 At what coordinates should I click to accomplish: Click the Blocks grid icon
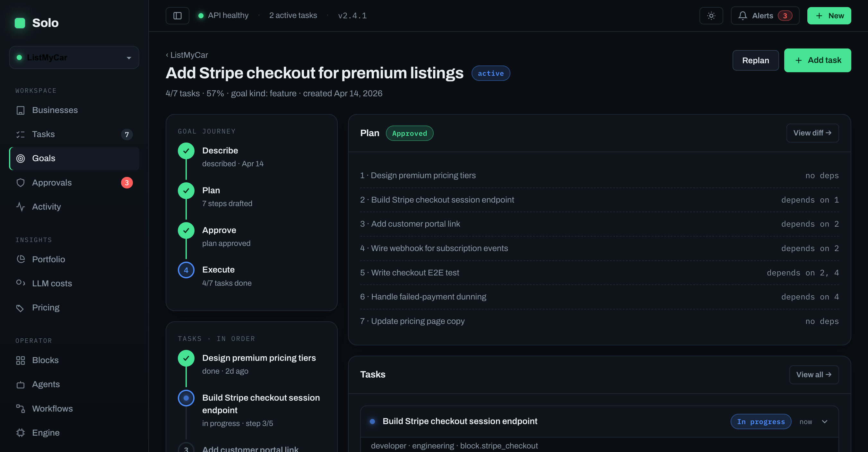[x=21, y=360]
